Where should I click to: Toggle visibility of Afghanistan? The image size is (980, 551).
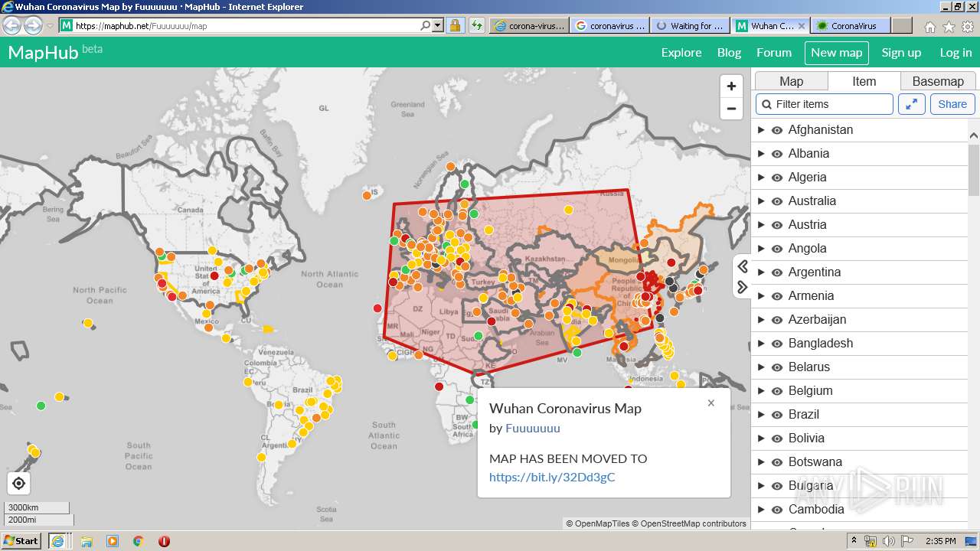777,130
